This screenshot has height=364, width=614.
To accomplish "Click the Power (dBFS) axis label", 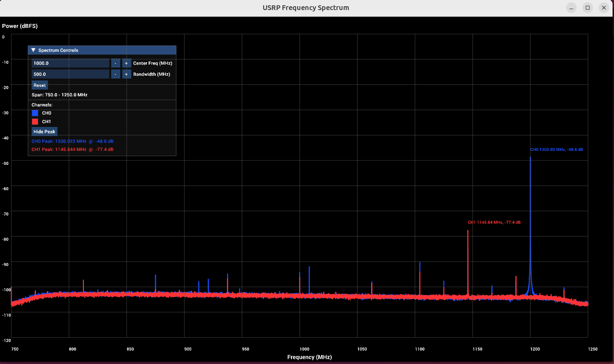I will (20, 26).
